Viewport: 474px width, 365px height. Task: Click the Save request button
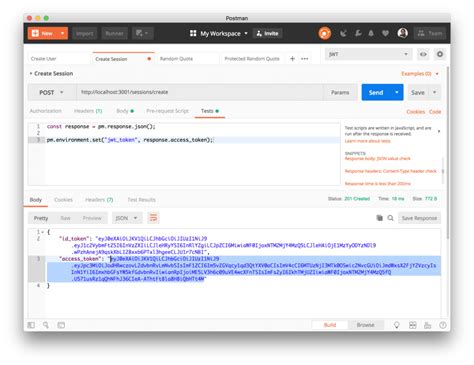pyautogui.click(x=418, y=92)
